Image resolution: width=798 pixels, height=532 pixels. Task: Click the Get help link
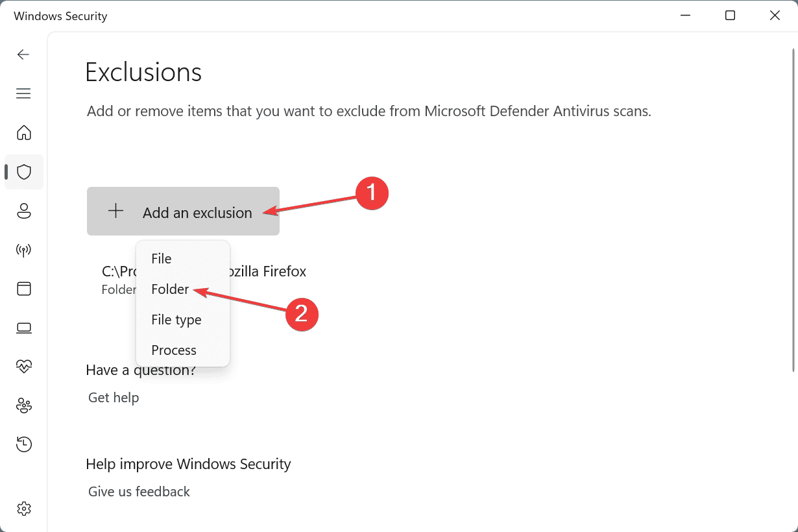coord(114,398)
